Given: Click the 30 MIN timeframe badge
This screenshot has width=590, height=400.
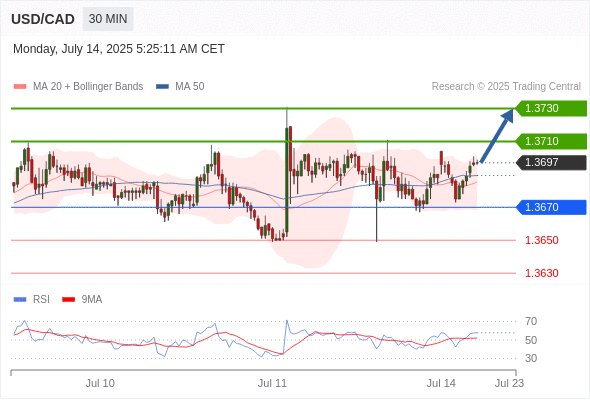Looking at the screenshot, I should coord(108,19).
